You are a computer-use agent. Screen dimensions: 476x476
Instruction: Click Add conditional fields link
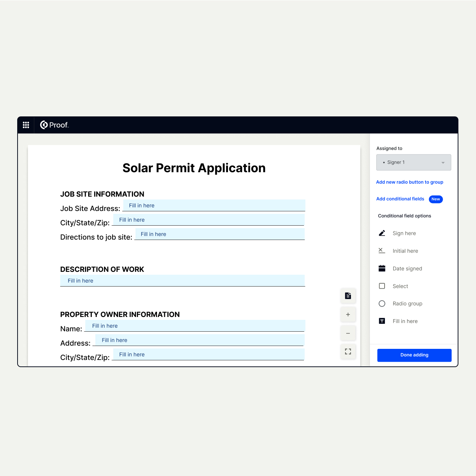pos(400,199)
